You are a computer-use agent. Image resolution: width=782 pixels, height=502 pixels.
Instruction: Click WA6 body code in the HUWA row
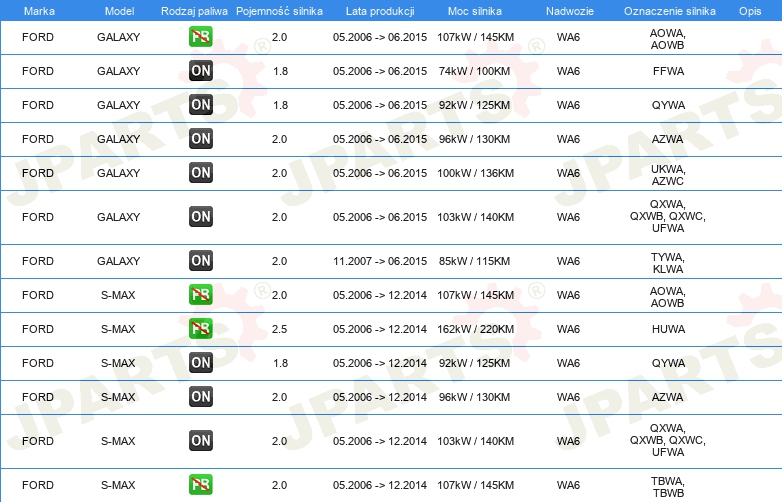click(x=568, y=329)
